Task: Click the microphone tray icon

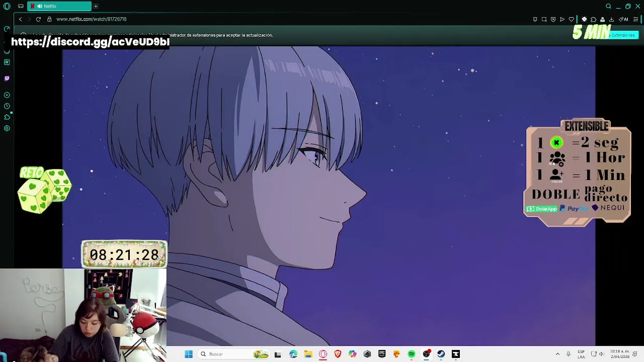Action: (x=569, y=354)
